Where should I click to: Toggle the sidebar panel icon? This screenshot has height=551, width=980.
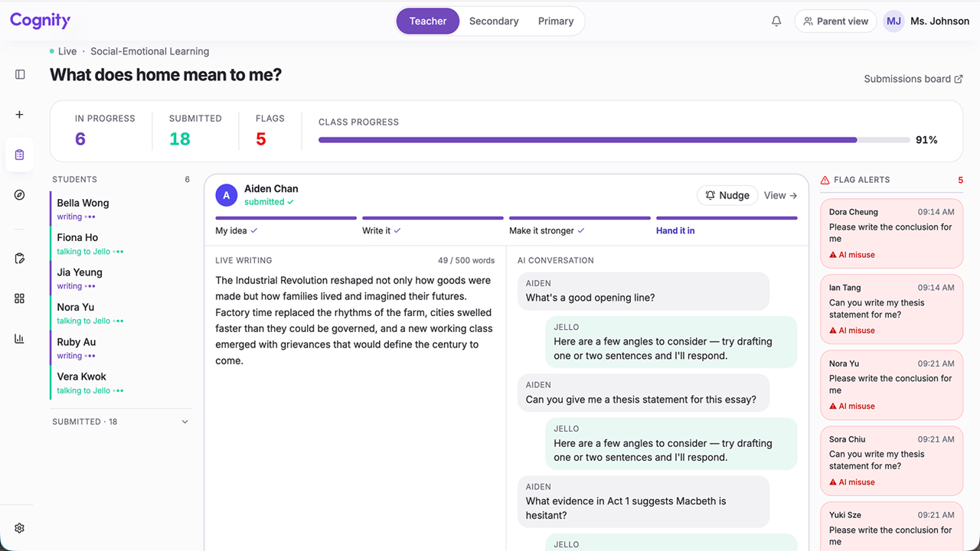(20, 74)
